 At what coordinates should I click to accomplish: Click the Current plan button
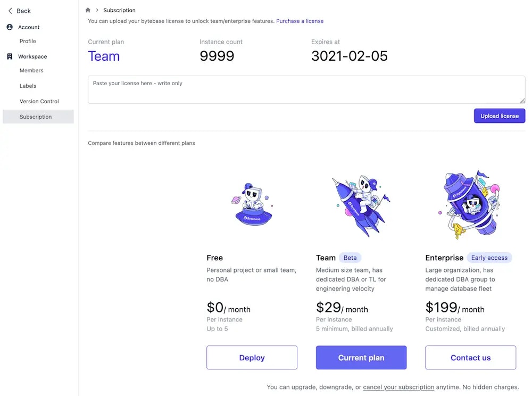point(361,357)
